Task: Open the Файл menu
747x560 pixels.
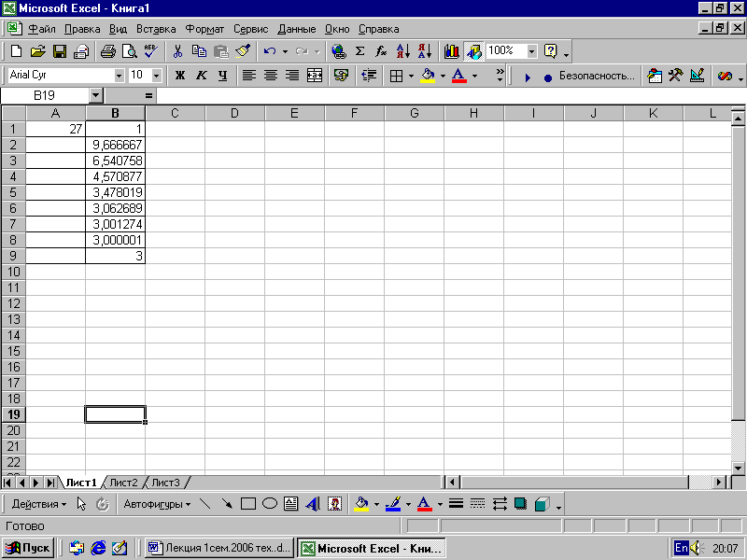Action: [42, 29]
